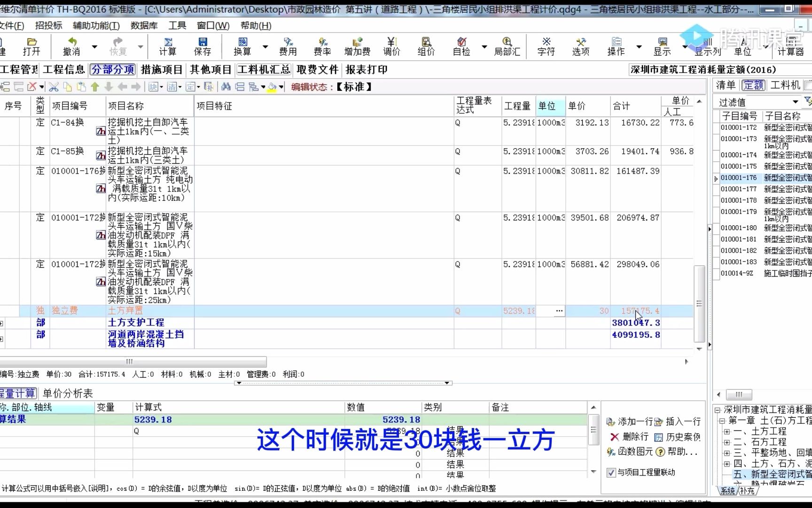This screenshot has width=812, height=508.
Task: Click the 选项 (options) toolbar icon
Action: click(581, 47)
